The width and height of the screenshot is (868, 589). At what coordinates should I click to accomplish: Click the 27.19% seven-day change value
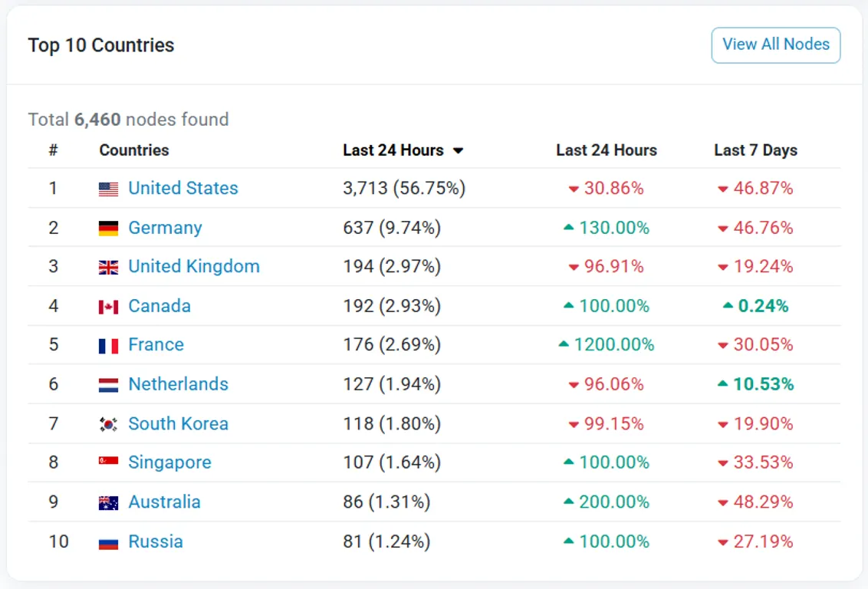point(755,541)
